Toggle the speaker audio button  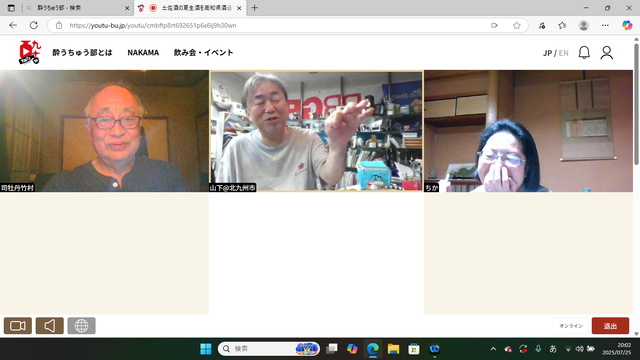tap(49, 326)
